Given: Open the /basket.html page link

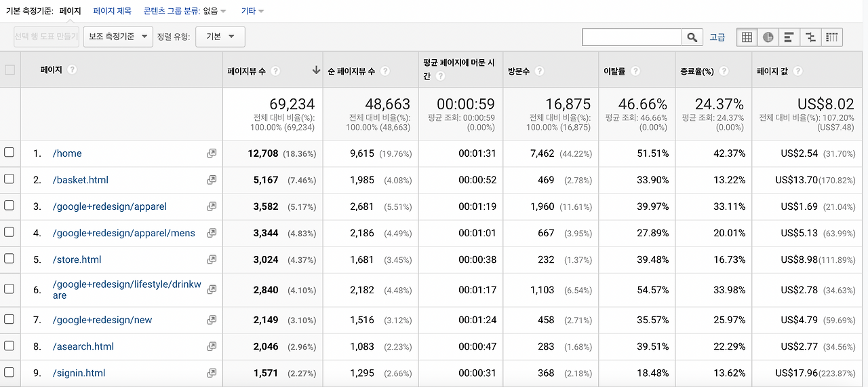Looking at the screenshot, I should click(x=81, y=180).
